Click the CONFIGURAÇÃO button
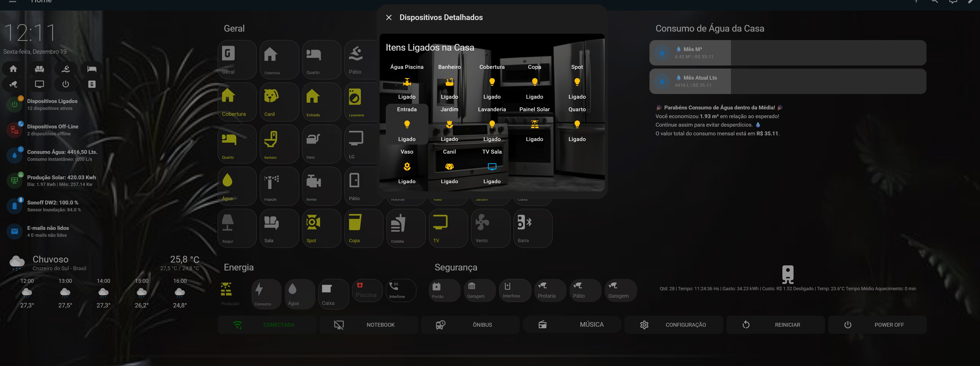Image resolution: width=980 pixels, height=366 pixels. tap(673, 325)
